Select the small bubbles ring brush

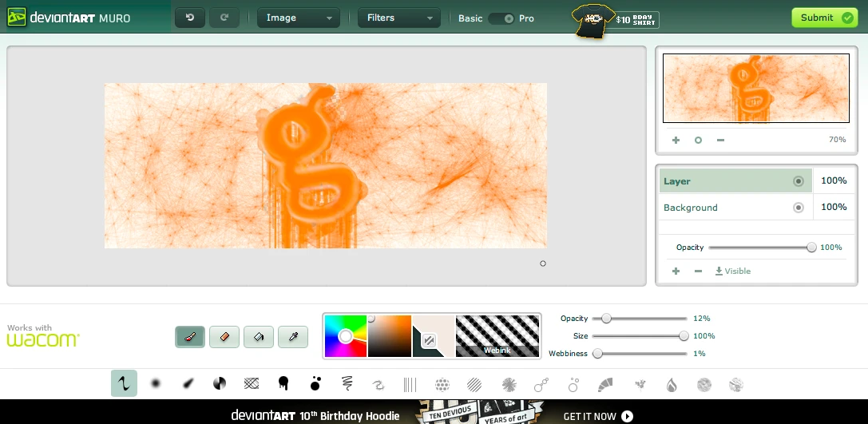[573, 384]
